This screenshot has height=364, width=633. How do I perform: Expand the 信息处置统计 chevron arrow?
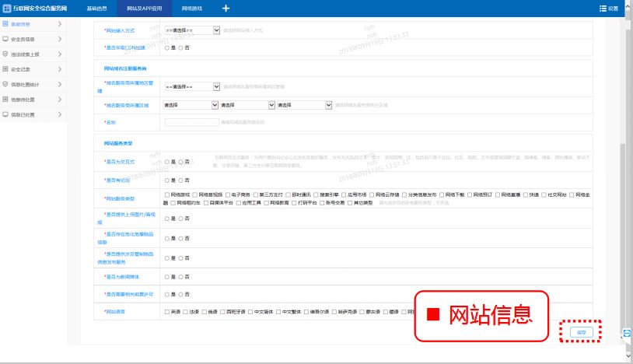point(60,84)
